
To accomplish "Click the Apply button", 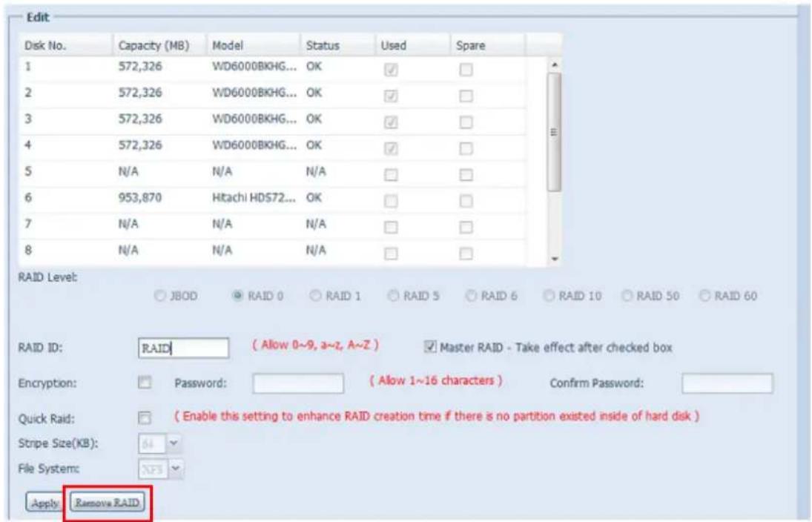I will tap(44, 503).
